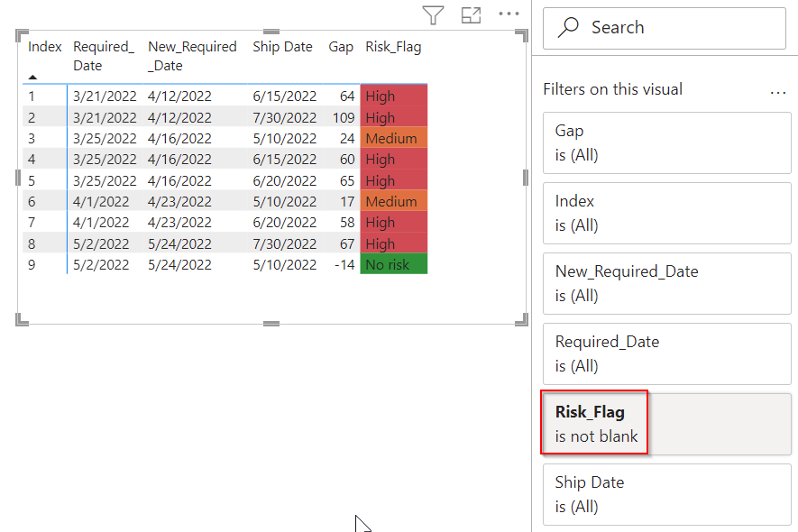The image size is (798, 532).
Task: Select the No risk cell in row 9
Action: pyautogui.click(x=393, y=265)
